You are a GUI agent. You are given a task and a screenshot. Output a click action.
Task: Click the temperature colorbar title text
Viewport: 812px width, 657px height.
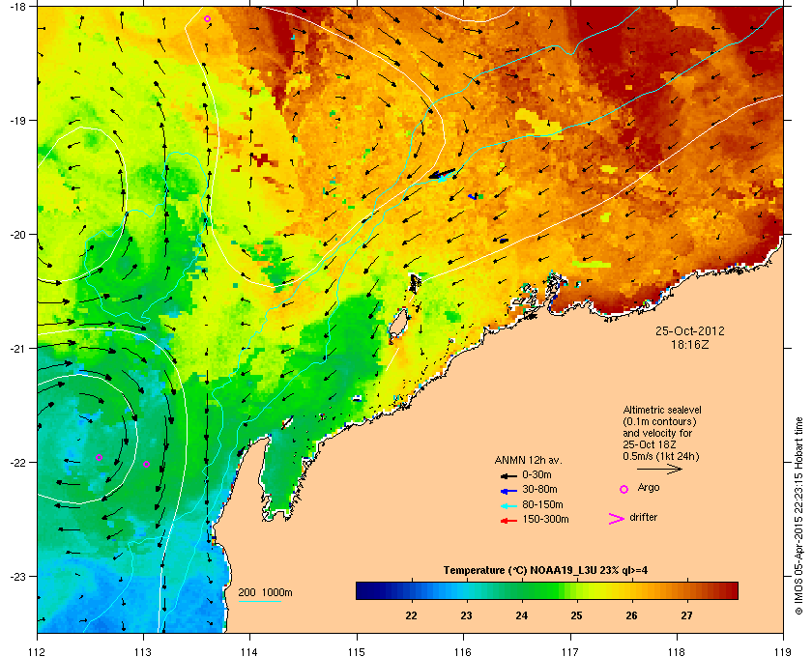pyautogui.click(x=545, y=571)
